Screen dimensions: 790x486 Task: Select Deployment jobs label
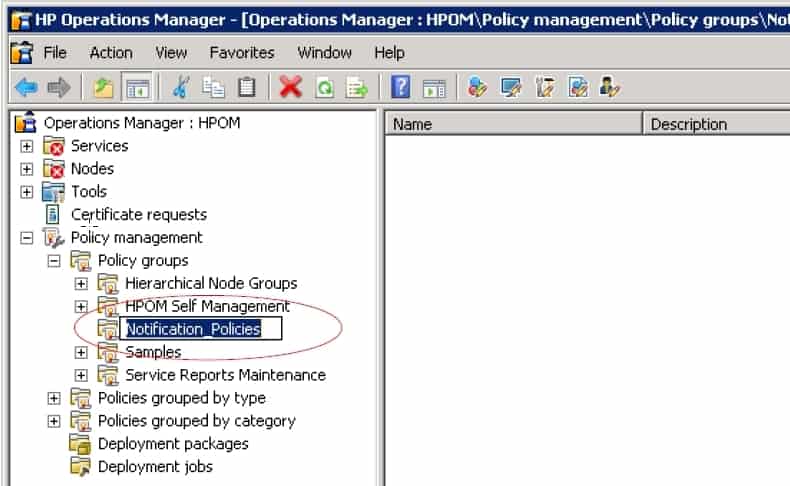click(155, 466)
